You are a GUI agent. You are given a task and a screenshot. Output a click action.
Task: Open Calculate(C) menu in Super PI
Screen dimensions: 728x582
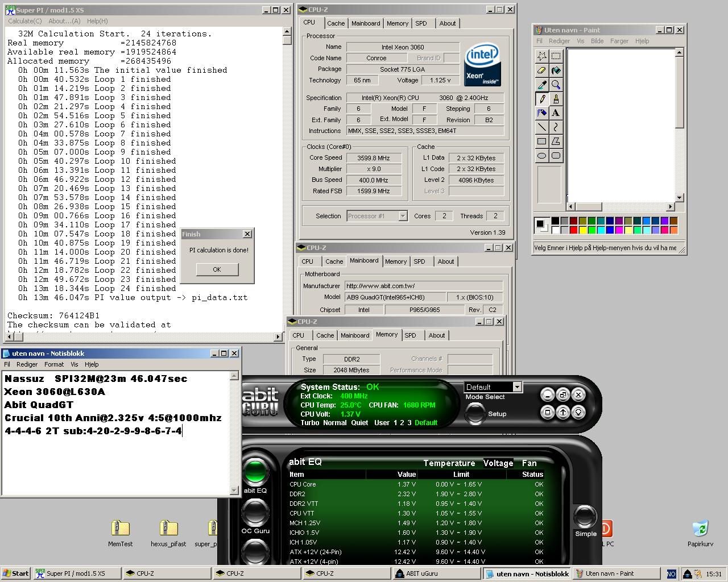pos(25,21)
